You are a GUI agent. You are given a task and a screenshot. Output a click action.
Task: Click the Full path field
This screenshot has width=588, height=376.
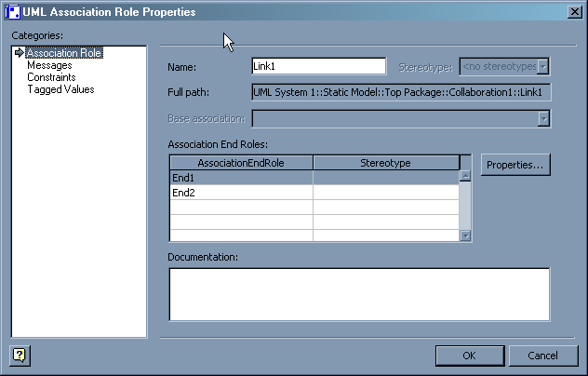[x=401, y=92]
